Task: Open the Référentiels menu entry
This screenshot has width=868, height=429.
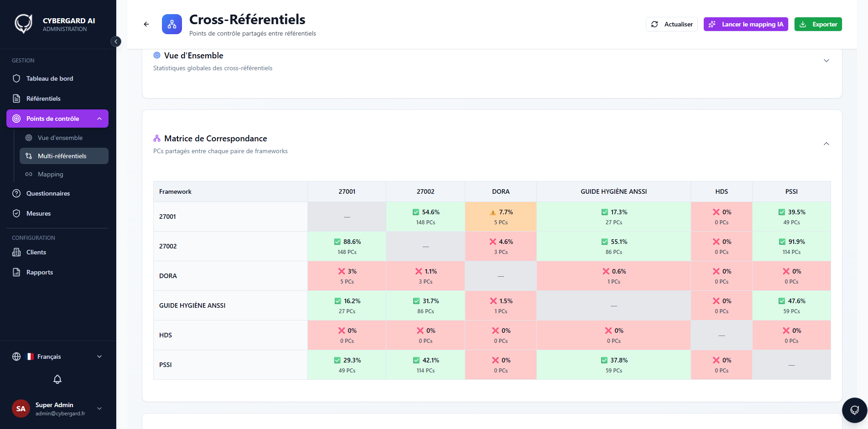Action: coord(57,98)
